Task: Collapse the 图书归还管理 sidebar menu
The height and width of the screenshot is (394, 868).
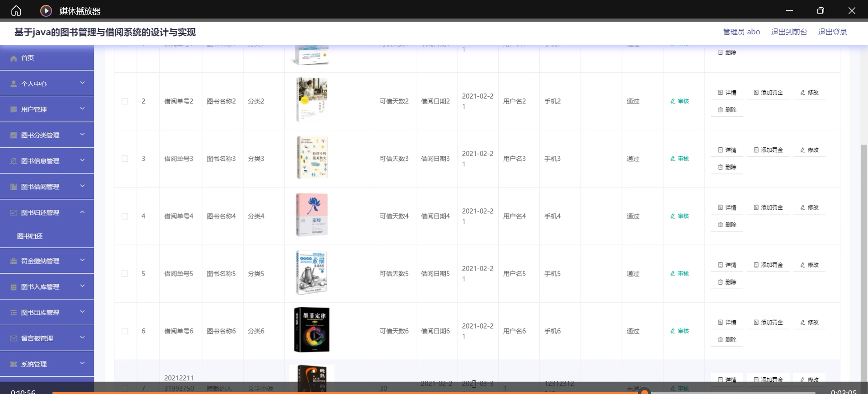Action: point(47,212)
